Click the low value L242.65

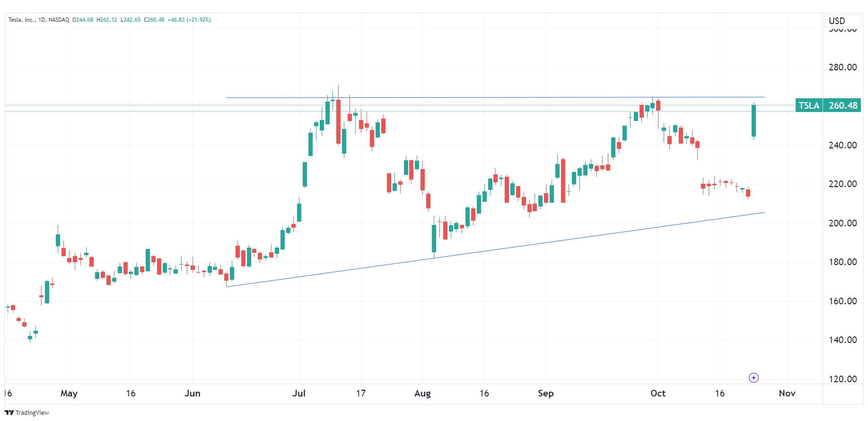click(x=131, y=20)
